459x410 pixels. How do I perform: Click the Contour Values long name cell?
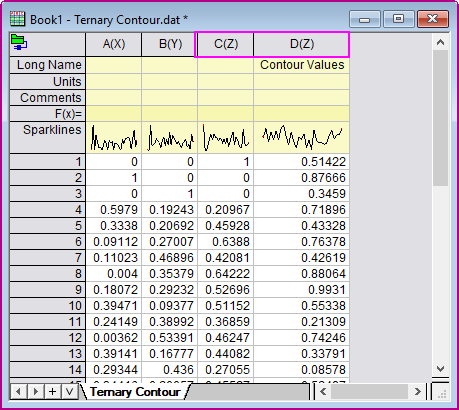(x=302, y=65)
